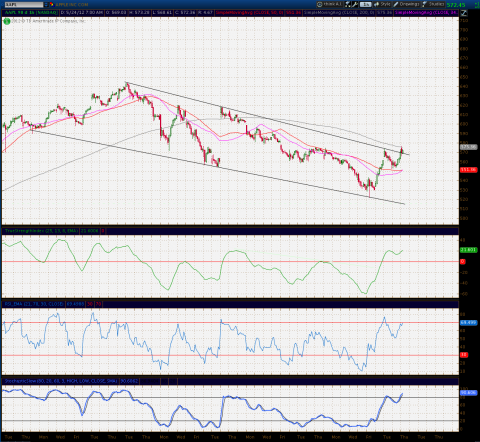The height and width of the screenshot is (442, 480).
Task: Click the magenta SimpleMovingAvg label in header
Action: pos(426,13)
